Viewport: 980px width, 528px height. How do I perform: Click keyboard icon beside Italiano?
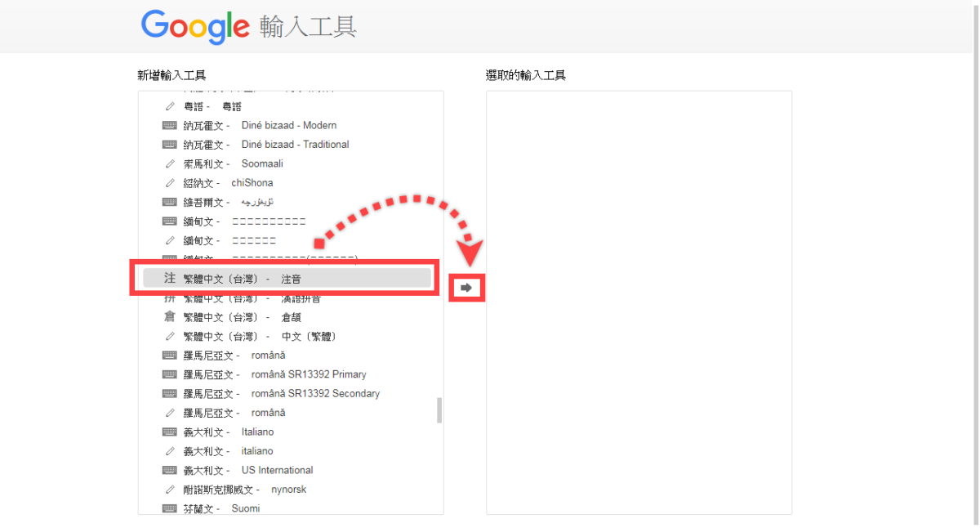click(x=170, y=432)
